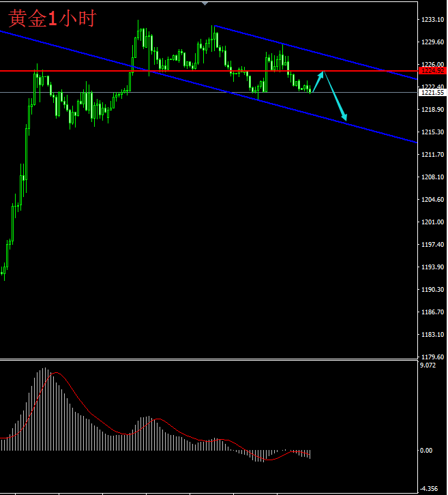Viewport: 448px width, 495px height.
Task: Click the 1186.70 price axis label
Action: click(432, 312)
